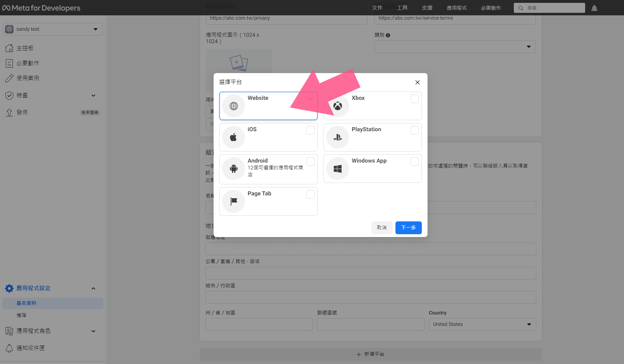Click the 通知收件匣 bell icon
Screen dimensions: 624x364
9,348
